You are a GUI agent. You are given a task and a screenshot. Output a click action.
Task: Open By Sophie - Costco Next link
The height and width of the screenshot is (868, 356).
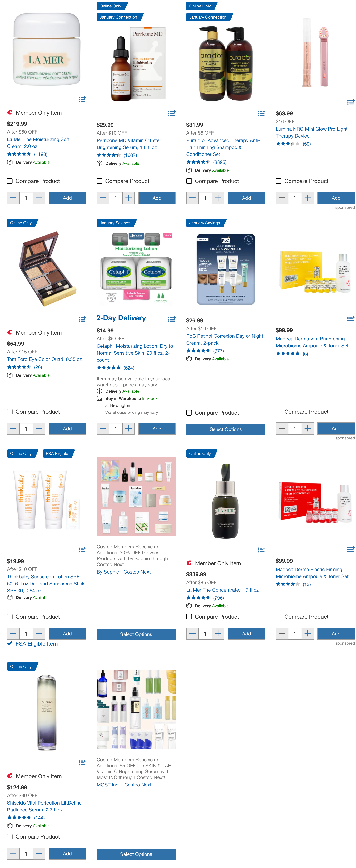[x=123, y=572]
